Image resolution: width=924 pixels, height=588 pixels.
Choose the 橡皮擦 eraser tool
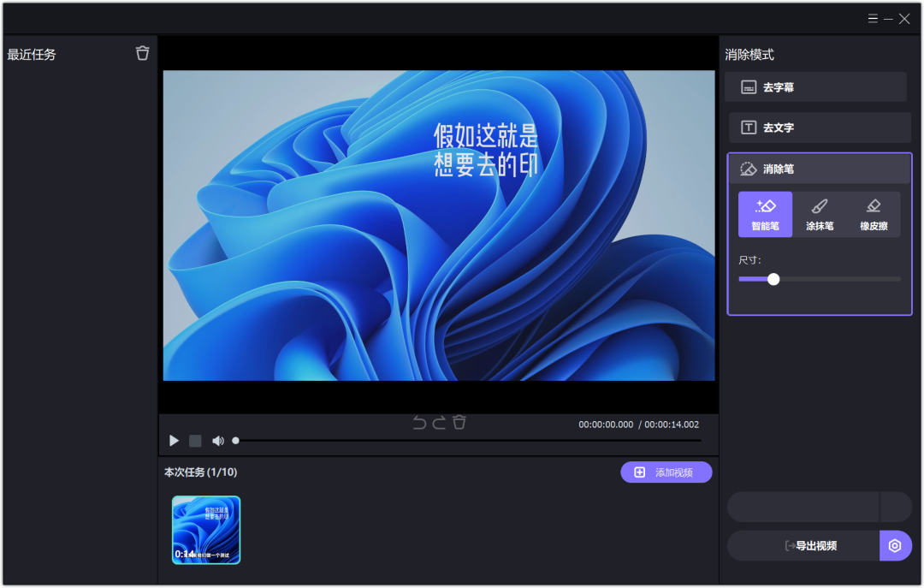(874, 215)
